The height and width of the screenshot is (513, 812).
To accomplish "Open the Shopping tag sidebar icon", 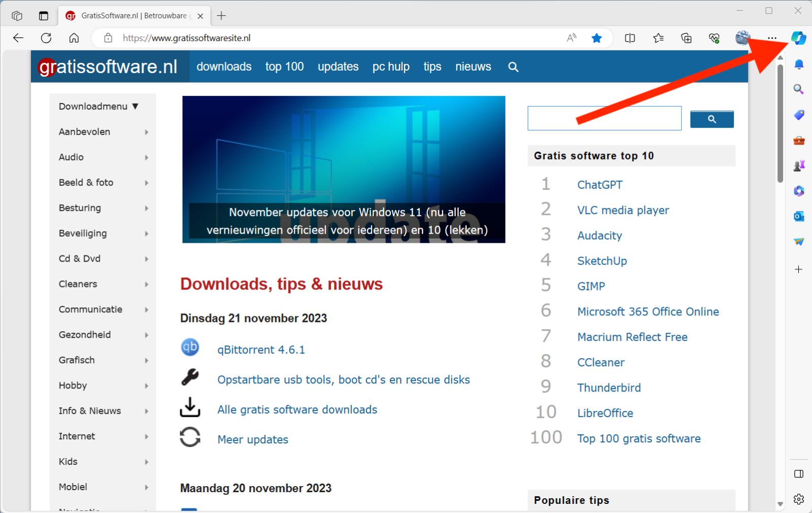I will point(798,115).
